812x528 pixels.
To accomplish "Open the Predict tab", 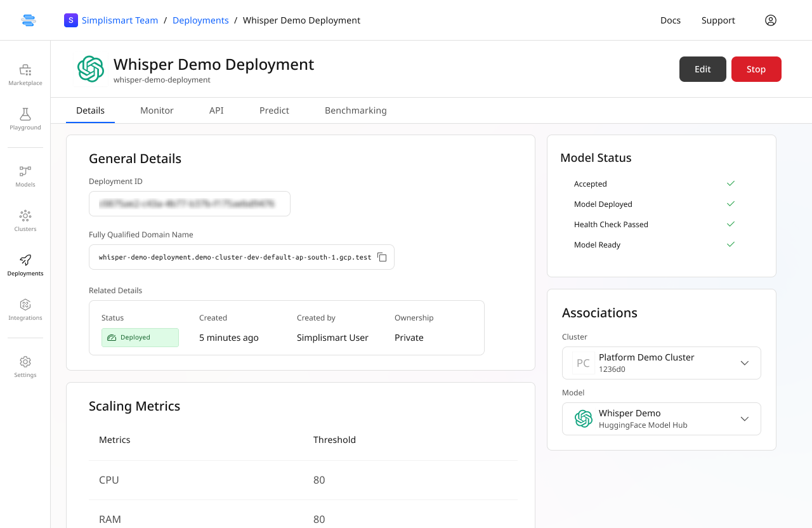I will [274, 110].
